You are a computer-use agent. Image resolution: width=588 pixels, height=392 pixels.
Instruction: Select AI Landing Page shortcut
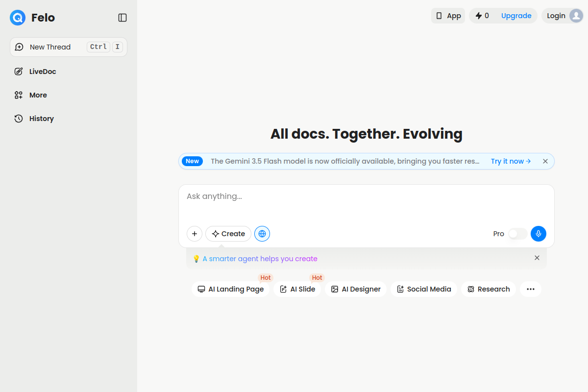(x=231, y=289)
